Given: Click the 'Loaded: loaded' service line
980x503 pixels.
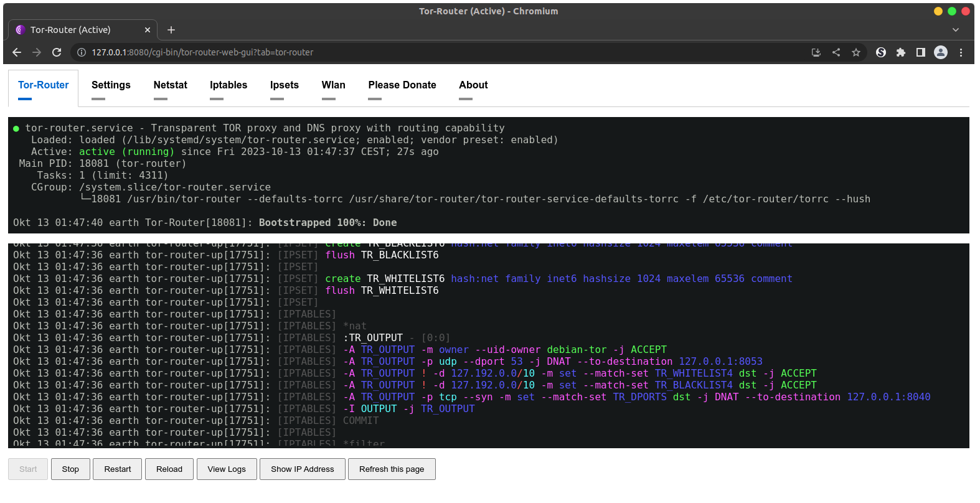Looking at the screenshot, I should [294, 140].
